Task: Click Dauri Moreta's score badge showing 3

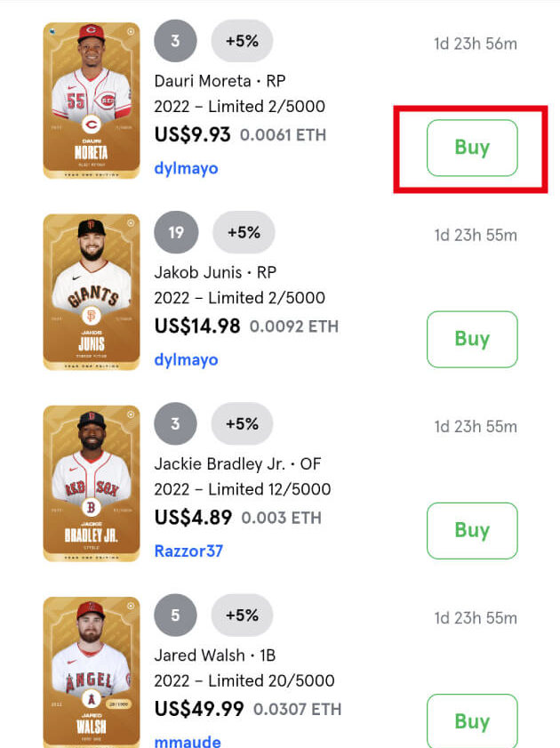Action: [x=175, y=41]
